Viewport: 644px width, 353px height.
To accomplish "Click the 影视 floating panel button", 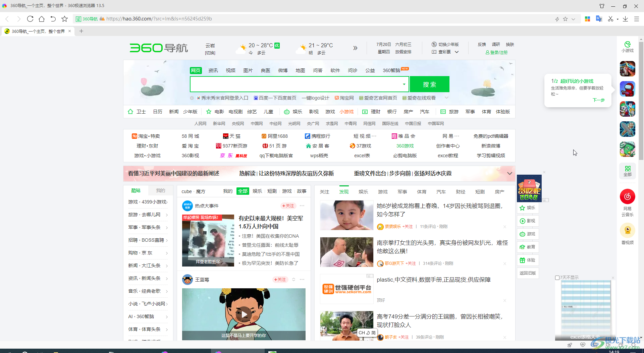I will [x=528, y=221].
